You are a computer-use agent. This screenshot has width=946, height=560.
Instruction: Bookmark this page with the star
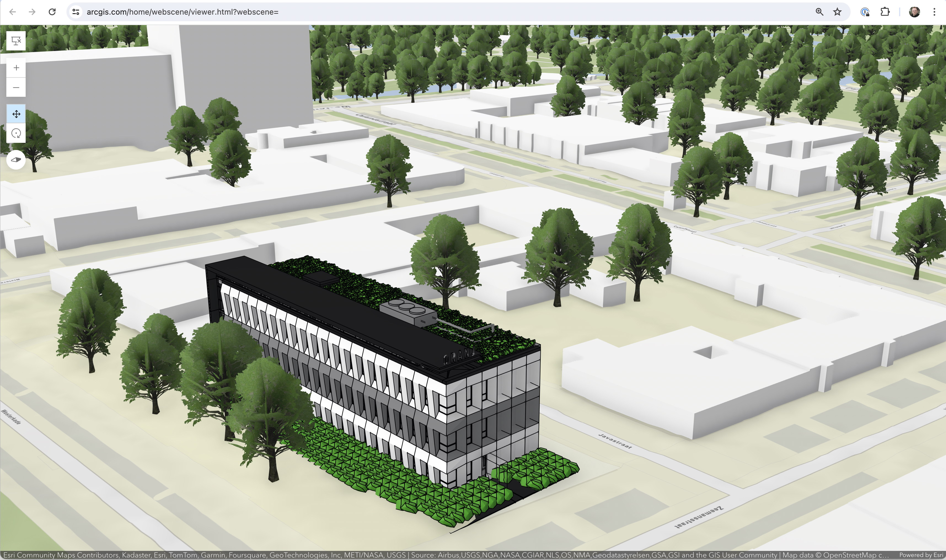click(x=837, y=12)
